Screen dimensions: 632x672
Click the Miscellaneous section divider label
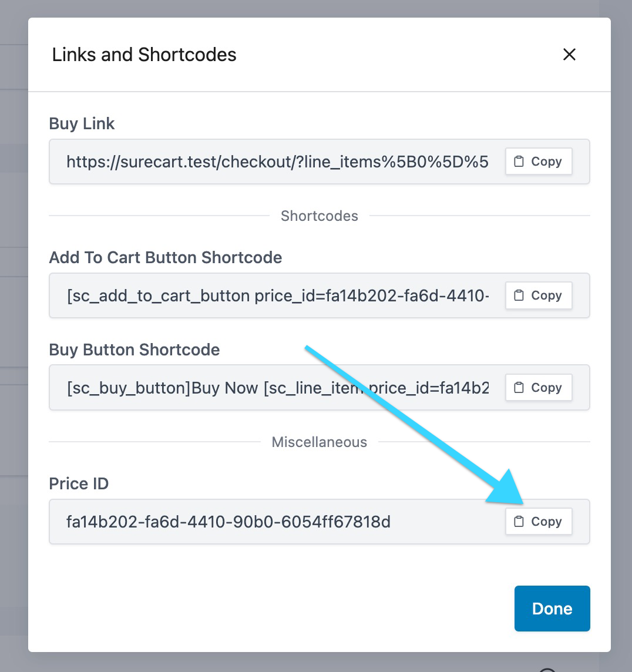(319, 442)
